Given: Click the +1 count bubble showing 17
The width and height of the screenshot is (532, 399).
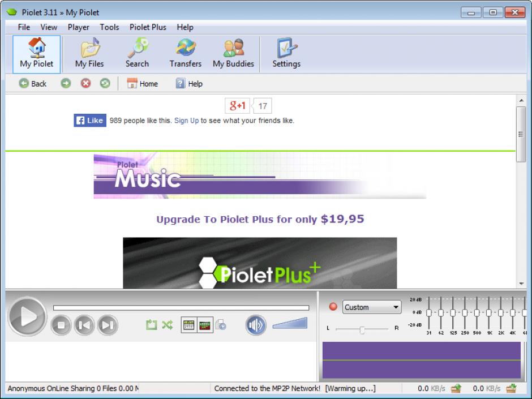Looking at the screenshot, I should (261, 106).
